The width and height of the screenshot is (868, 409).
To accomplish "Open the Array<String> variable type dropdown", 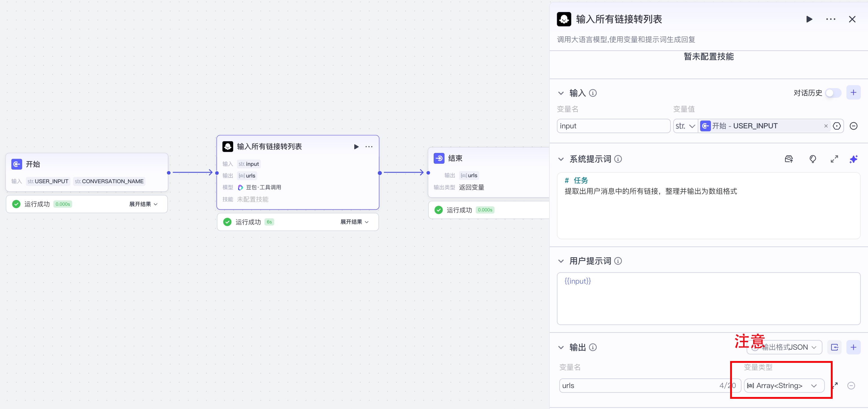I will (x=784, y=386).
